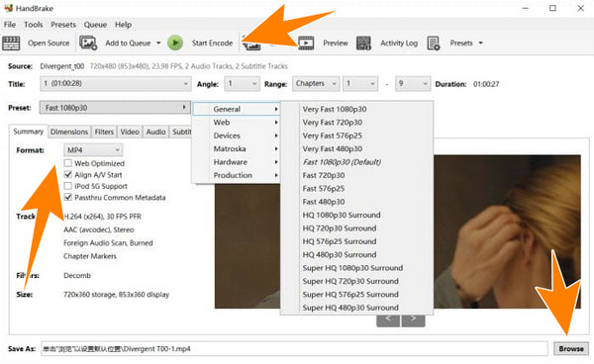This screenshot has width=594, height=364.
Task: Enable the iPod 5G Support checkbox
Action: [x=67, y=186]
